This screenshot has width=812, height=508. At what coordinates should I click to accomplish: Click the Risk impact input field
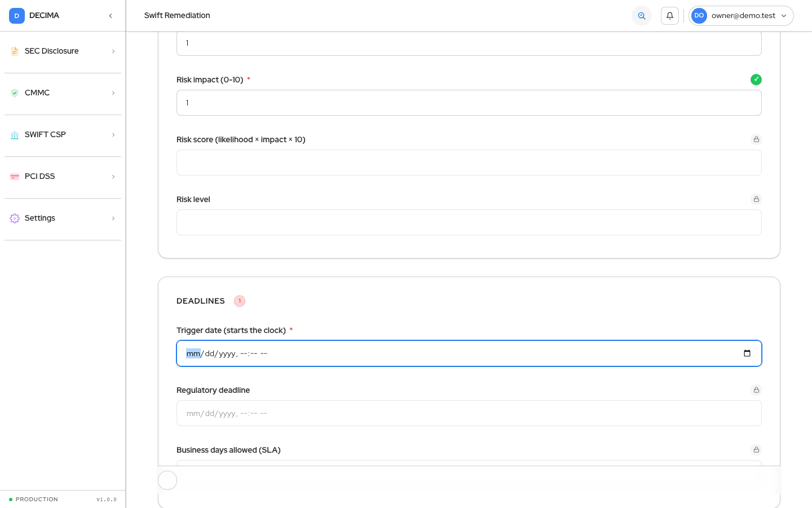[469, 103]
